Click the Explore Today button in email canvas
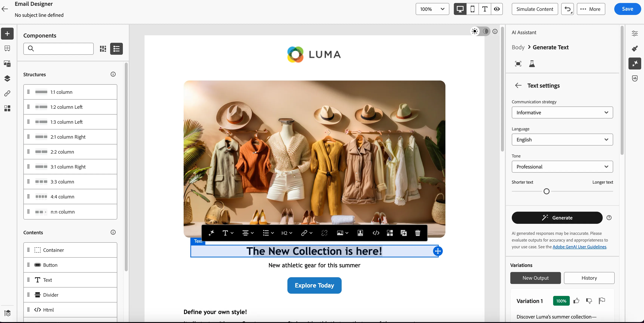Screen dimensions: 644x323 314,285
